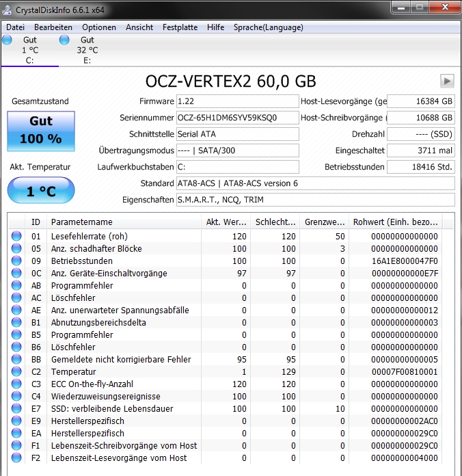Click the status orb for EA Herstellerspezifisch

point(16,433)
